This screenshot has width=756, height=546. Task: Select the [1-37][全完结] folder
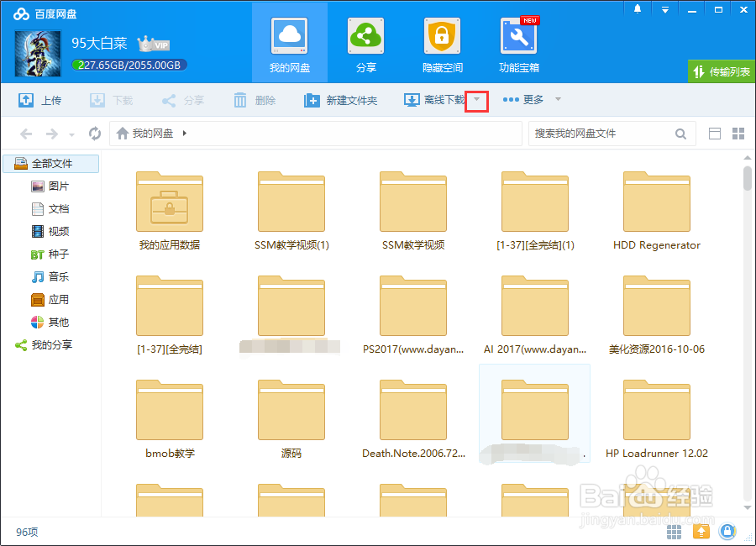169,315
